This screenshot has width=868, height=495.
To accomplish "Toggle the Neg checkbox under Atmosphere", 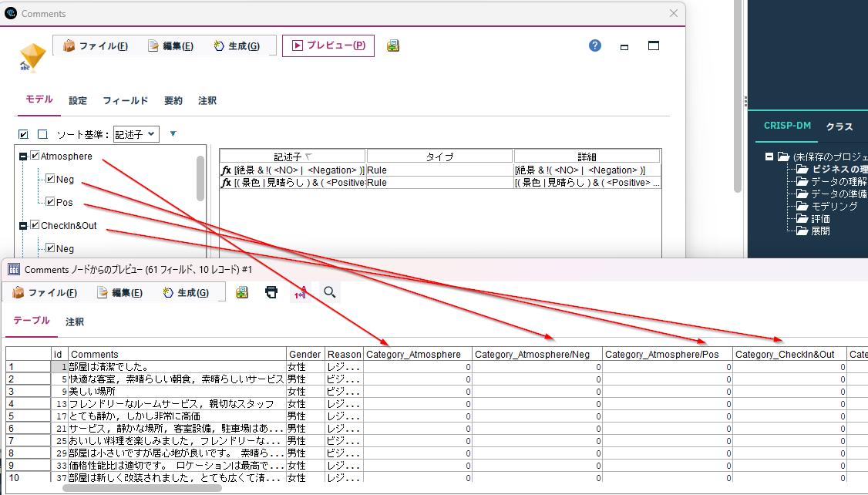I will pos(50,179).
